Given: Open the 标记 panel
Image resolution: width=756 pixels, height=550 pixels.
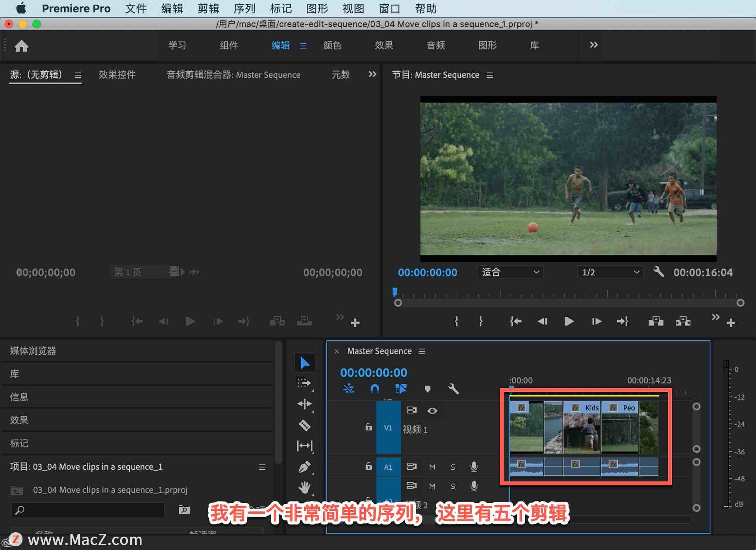Looking at the screenshot, I should click(19, 443).
